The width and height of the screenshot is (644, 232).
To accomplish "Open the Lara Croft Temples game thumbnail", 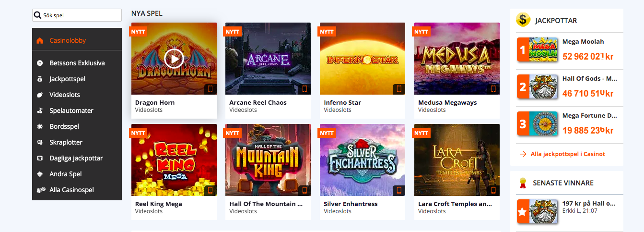I will (457, 160).
